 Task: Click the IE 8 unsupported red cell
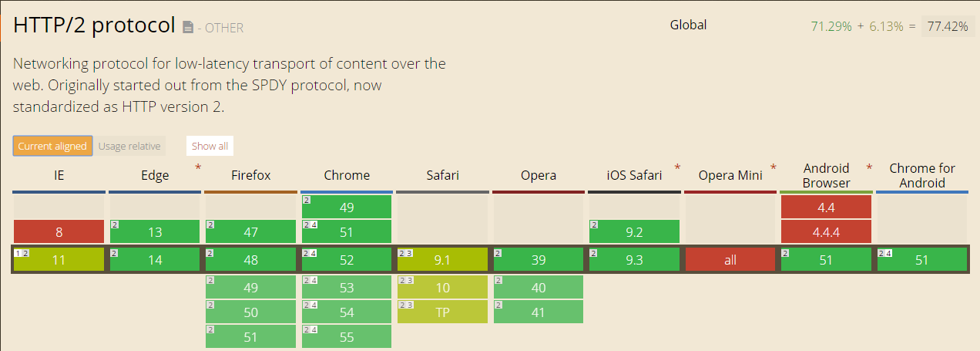tap(59, 232)
